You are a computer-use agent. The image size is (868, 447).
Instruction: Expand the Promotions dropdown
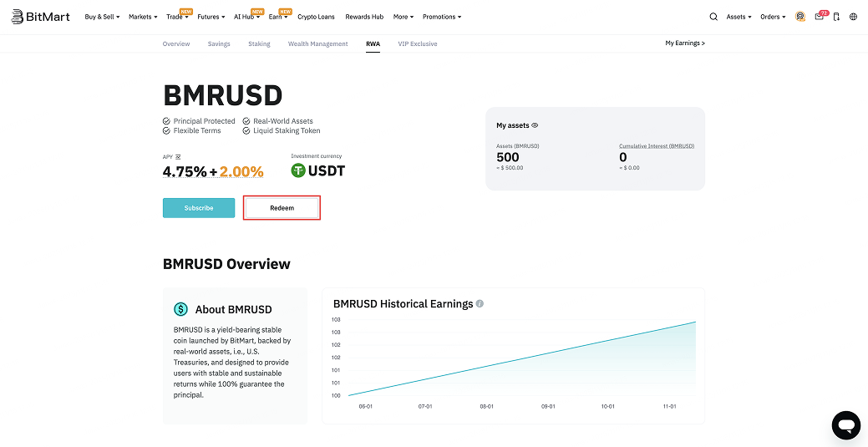(x=442, y=17)
